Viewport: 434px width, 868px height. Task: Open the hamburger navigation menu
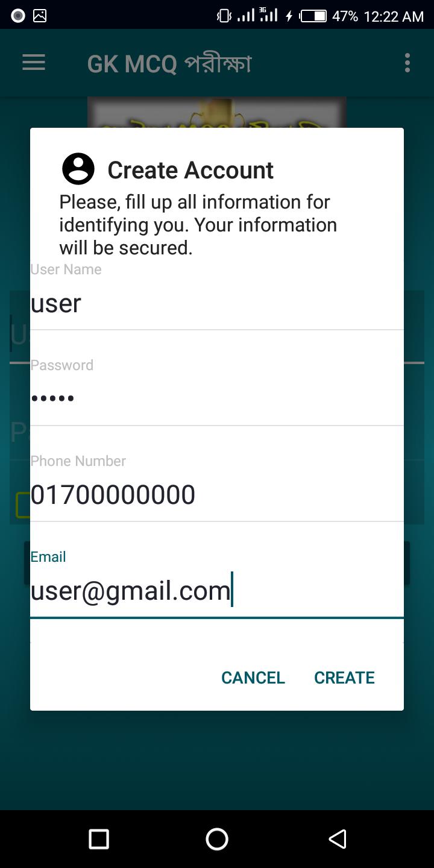pyautogui.click(x=34, y=63)
